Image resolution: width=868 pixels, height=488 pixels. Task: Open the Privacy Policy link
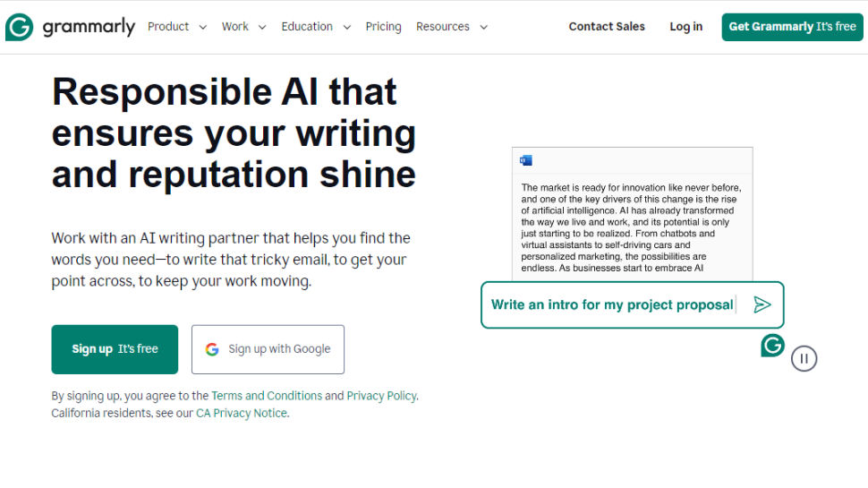click(x=381, y=396)
